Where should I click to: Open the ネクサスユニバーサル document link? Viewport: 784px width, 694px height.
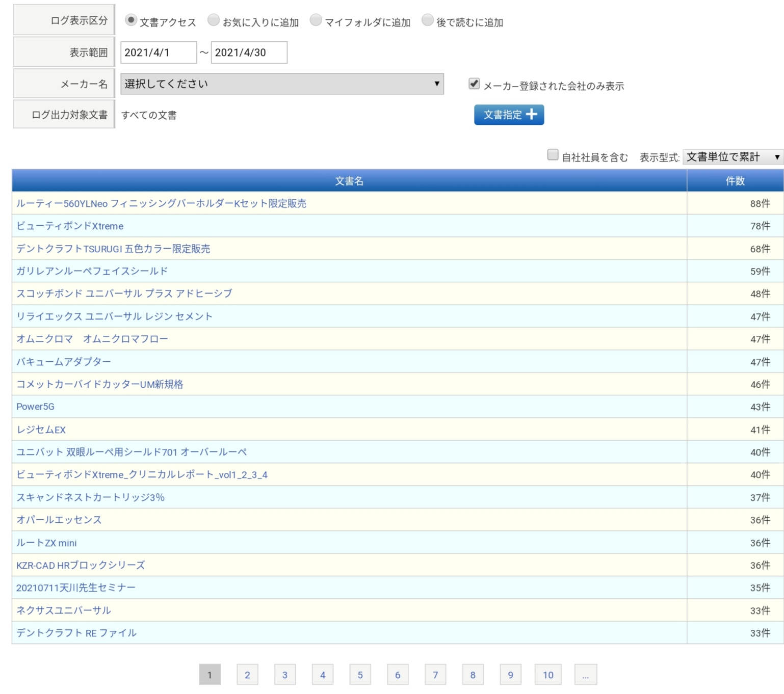coord(64,610)
